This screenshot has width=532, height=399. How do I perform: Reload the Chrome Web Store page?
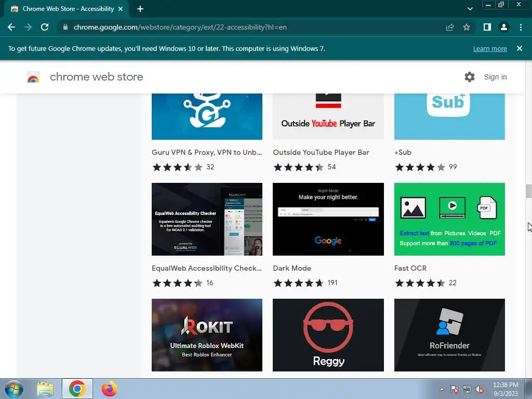click(x=45, y=27)
